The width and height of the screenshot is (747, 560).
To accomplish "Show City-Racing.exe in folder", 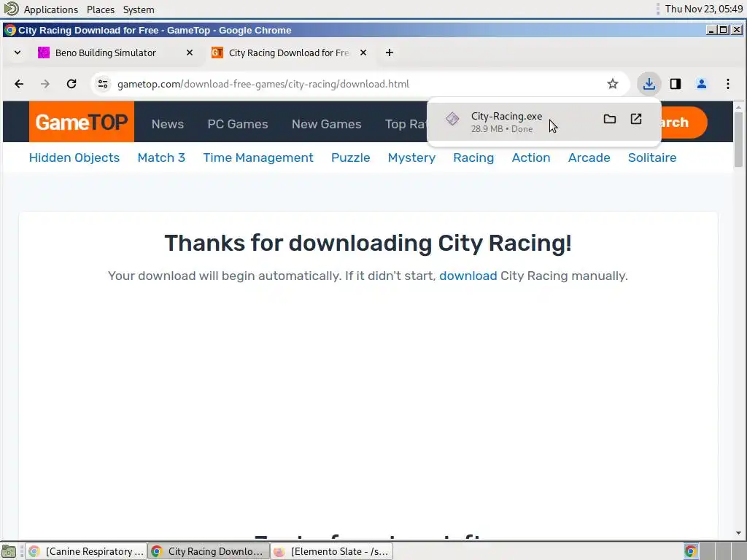I will 610,119.
